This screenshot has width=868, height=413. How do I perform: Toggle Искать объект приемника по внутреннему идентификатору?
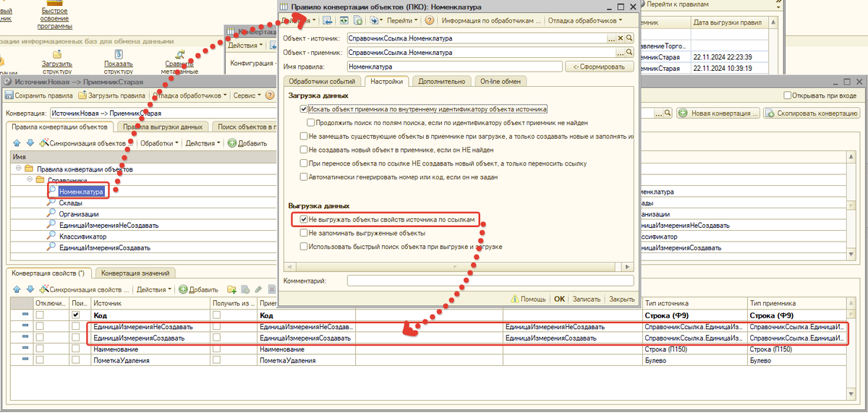pos(303,109)
